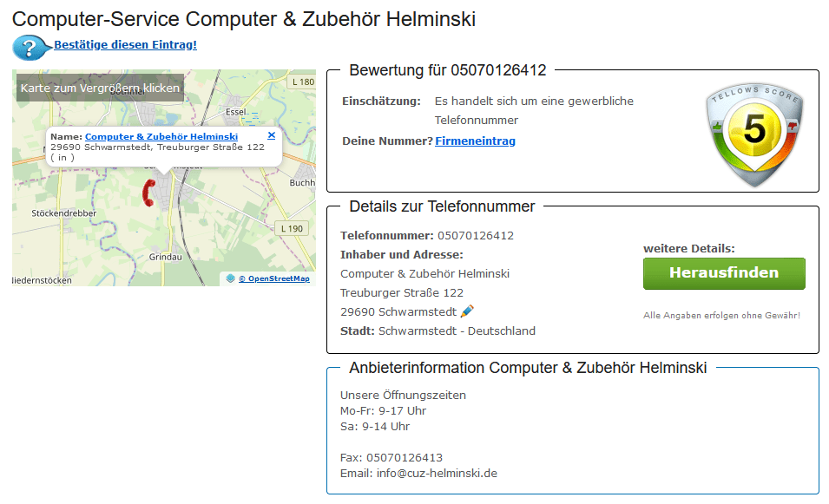The height and width of the screenshot is (504, 829).
Task: Click the 'Inhaber und Adresse:' label
Action: click(x=401, y=255)
